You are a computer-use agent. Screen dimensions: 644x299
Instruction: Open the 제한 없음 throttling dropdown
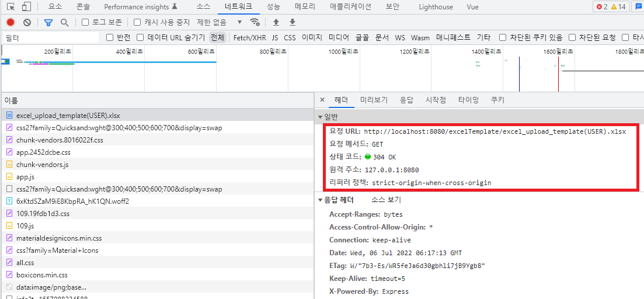point(220,22)
